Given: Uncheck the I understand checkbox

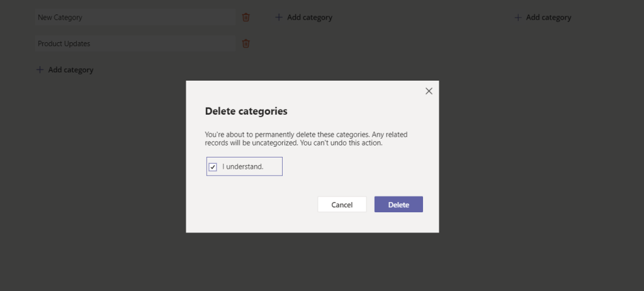Looking at the screenshot, I should click(213, 167).
